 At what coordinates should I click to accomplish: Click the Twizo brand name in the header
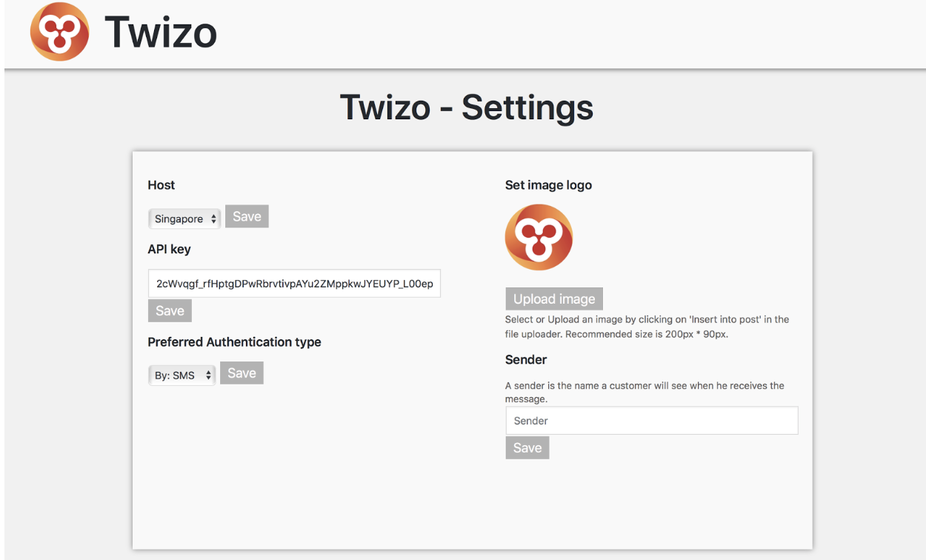(x=161, y=32)
